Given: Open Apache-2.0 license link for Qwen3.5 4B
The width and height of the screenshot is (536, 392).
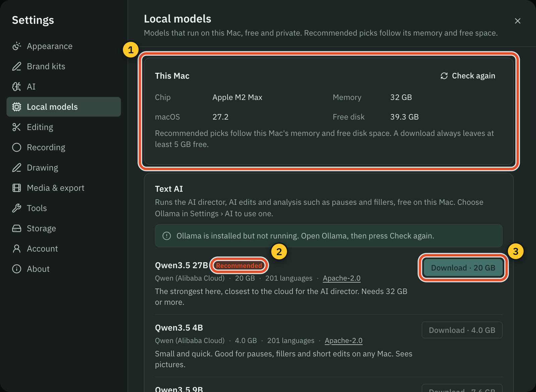Looking at the screenshot, I should click(344, 340).
